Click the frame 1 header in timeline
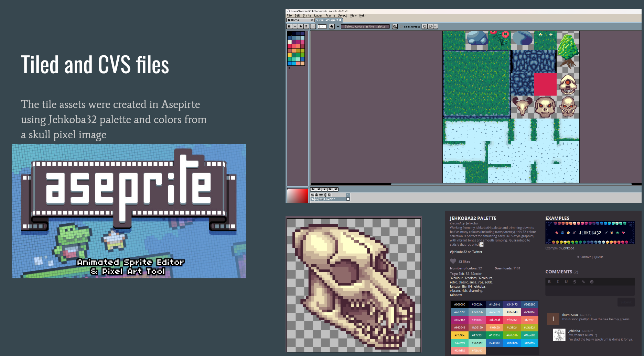Screen dimensions: 644x356 point(348,195)
